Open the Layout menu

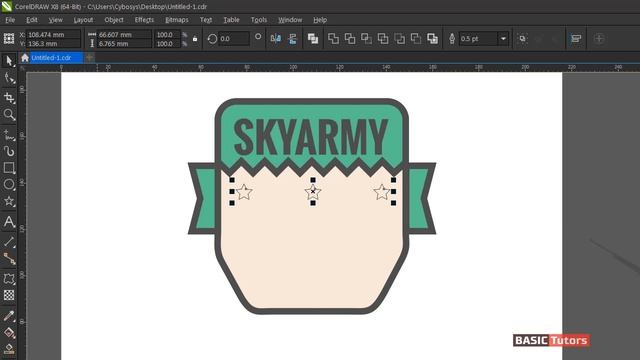(x=83, y=20)
